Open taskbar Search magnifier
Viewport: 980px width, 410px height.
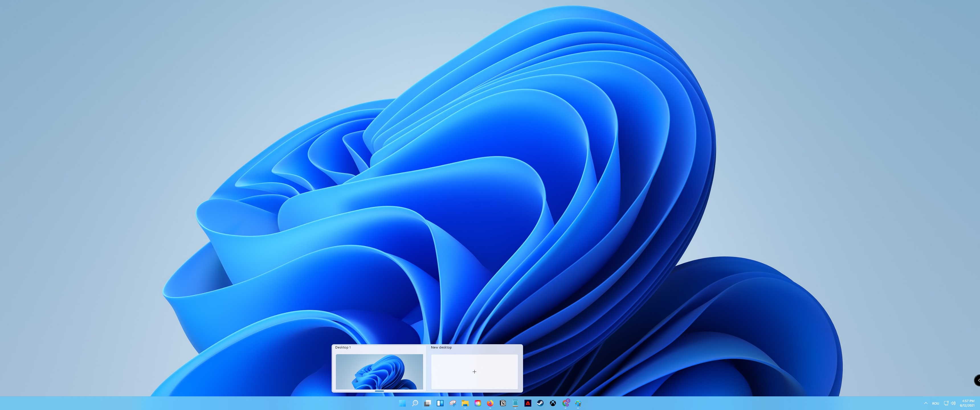[415, 403]
